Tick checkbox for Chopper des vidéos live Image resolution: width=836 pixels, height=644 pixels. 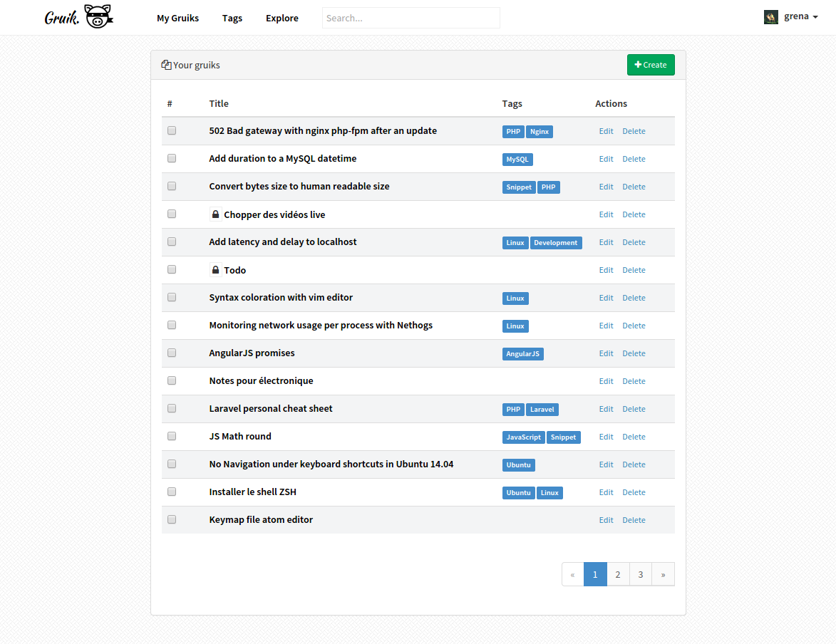[172, 214]
